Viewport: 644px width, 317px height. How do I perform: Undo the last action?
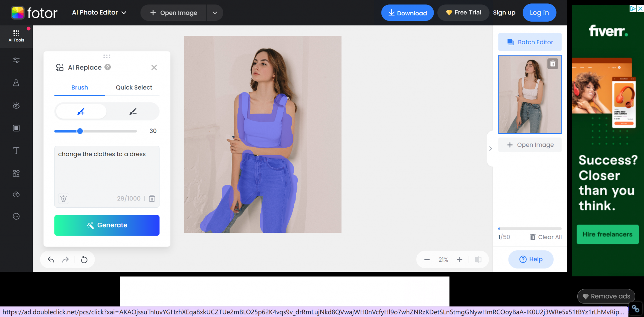point(50,259)
